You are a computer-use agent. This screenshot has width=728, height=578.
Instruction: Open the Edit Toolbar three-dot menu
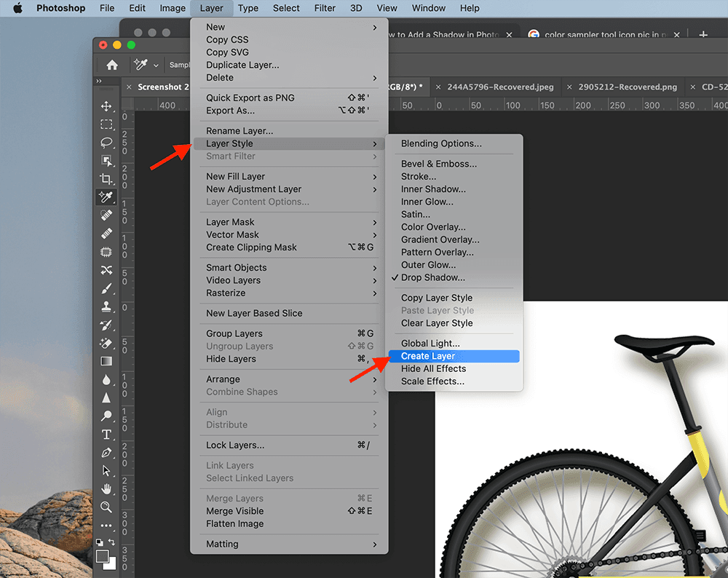click(x=106, y=526)
